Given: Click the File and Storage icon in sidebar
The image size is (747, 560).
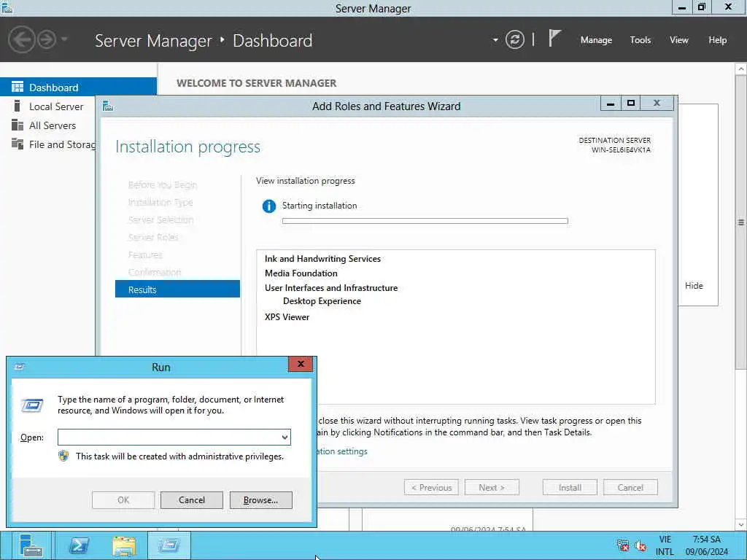Looking at the screenshot, I should point(18,144).
